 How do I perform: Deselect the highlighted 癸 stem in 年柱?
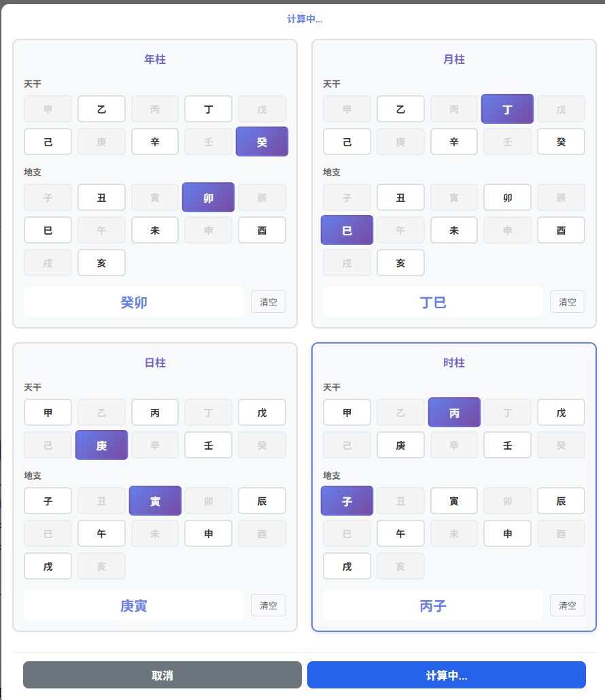pyautogui.click(x=262, y=141)
